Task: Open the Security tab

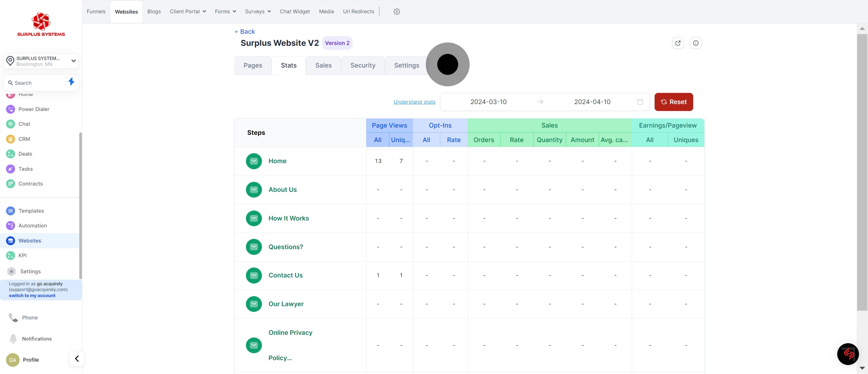Action: [x=363, y=65]
